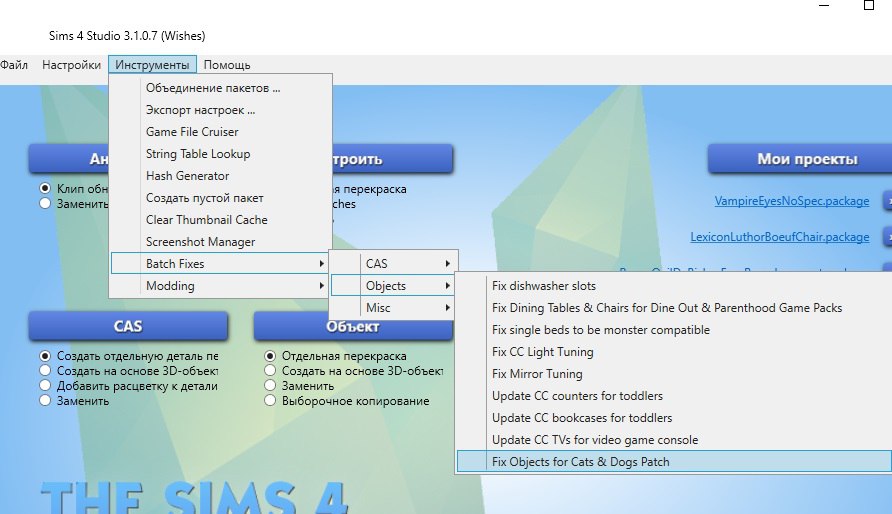
Task: Choose Объединение пакетов menu entry
Action: coord(221,88)
